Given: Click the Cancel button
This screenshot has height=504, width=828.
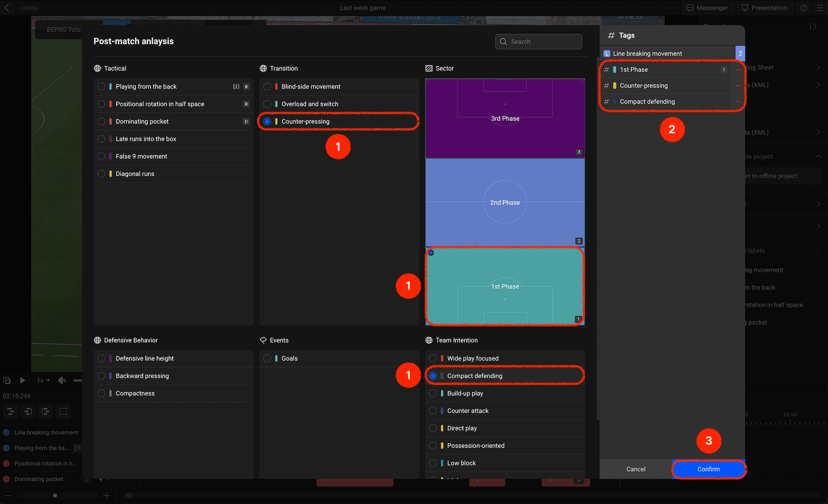Looking at the screenshot, I should click(x=636, y=469).
